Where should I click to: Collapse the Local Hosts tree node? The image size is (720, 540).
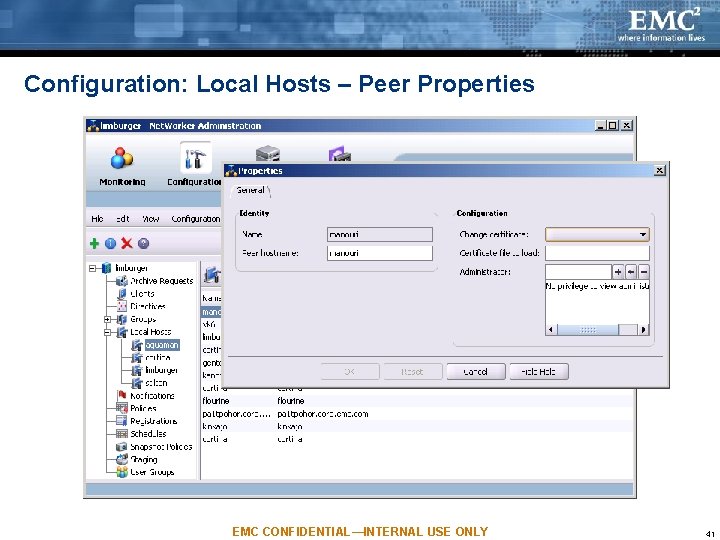click(107, 332)
